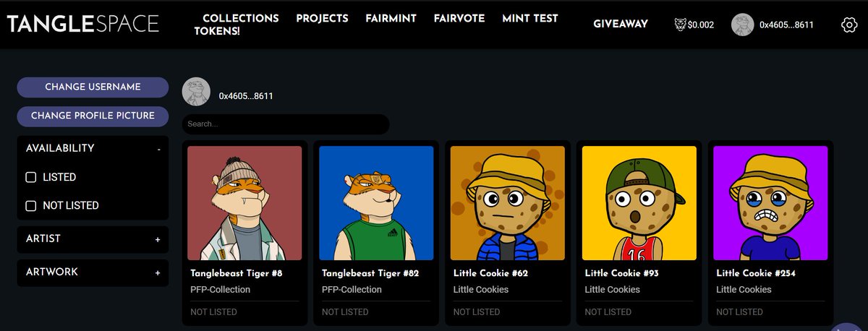The image size is (868, 331).
Task: Click Not Listed status of Tiger #8
Action: coord(213,312)
